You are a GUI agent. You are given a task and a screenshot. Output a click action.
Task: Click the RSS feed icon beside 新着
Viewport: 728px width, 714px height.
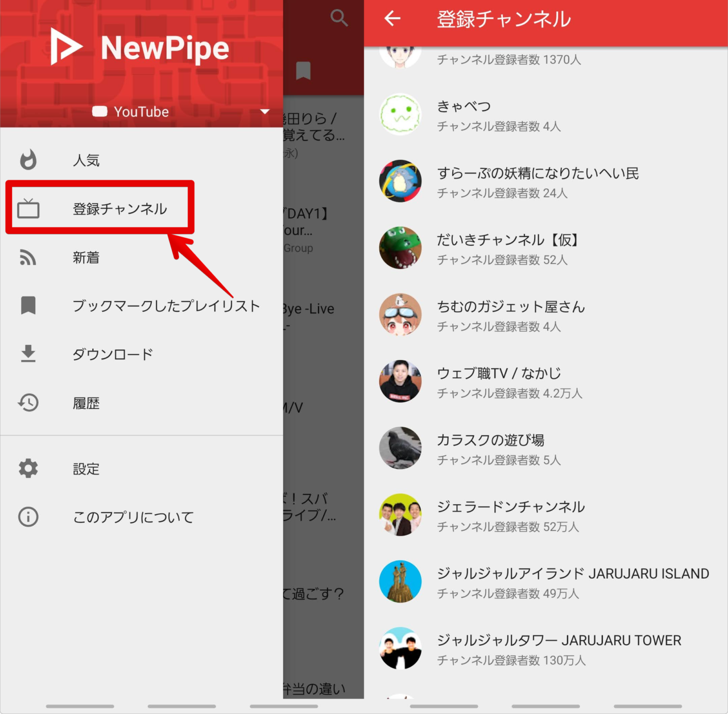[x=28, y=258]
